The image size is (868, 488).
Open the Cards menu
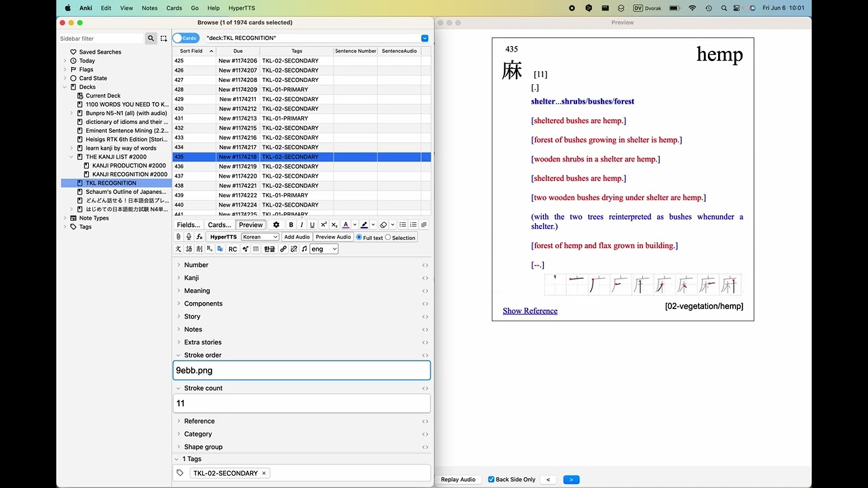[174, 8]
